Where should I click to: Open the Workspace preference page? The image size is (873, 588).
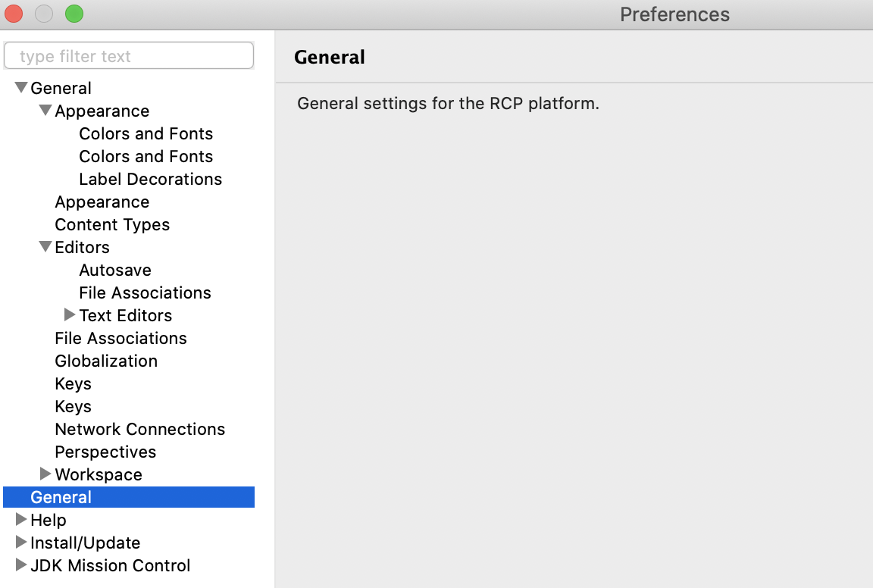coord(99,474)
